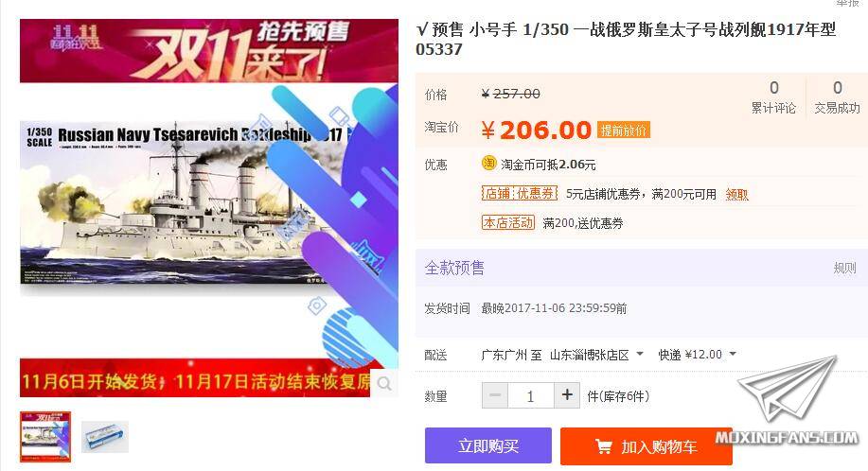Select the second box thumbnail
The height and width of the screenshot is (471, 868).
105,437
